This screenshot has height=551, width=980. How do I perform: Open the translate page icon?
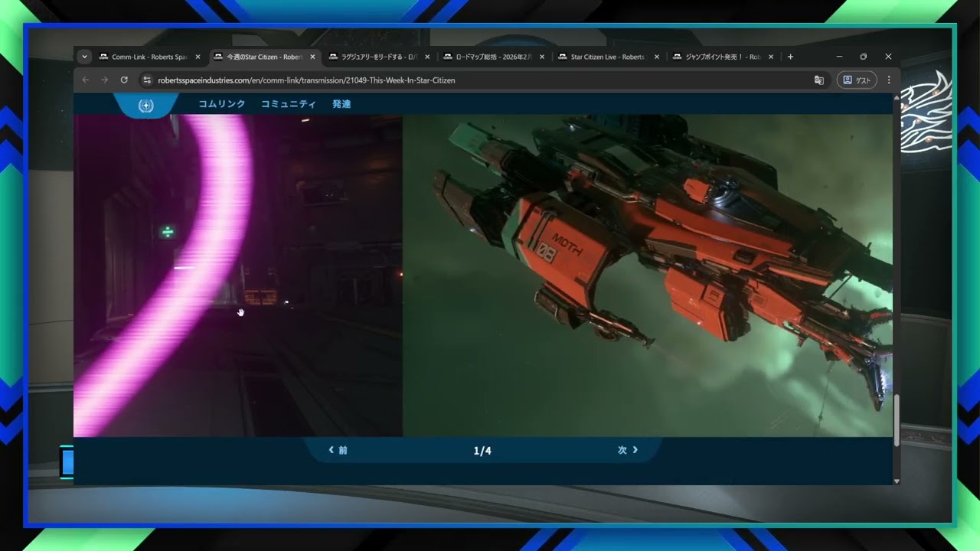point(819,80)
